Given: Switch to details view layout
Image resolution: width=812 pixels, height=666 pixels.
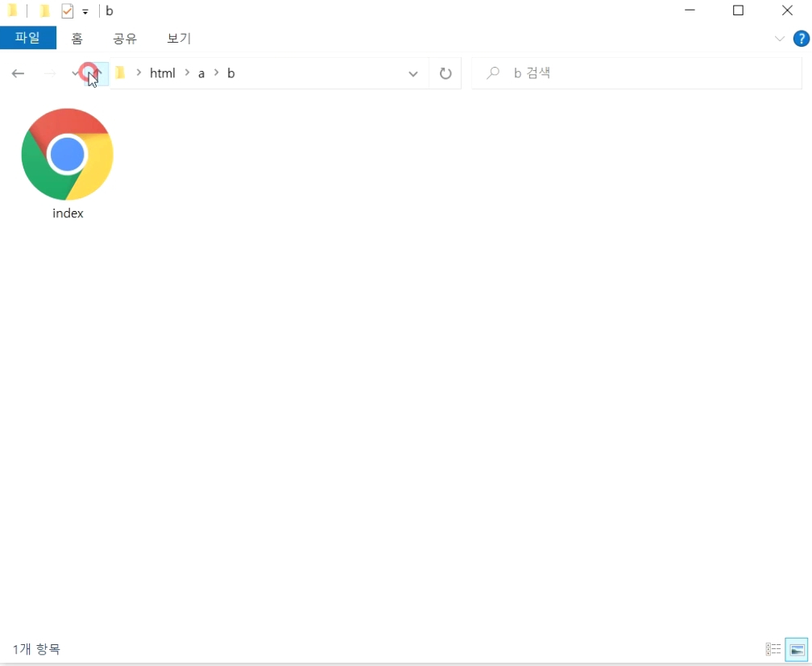Looking at the screenshot, I should pos(773,649).
